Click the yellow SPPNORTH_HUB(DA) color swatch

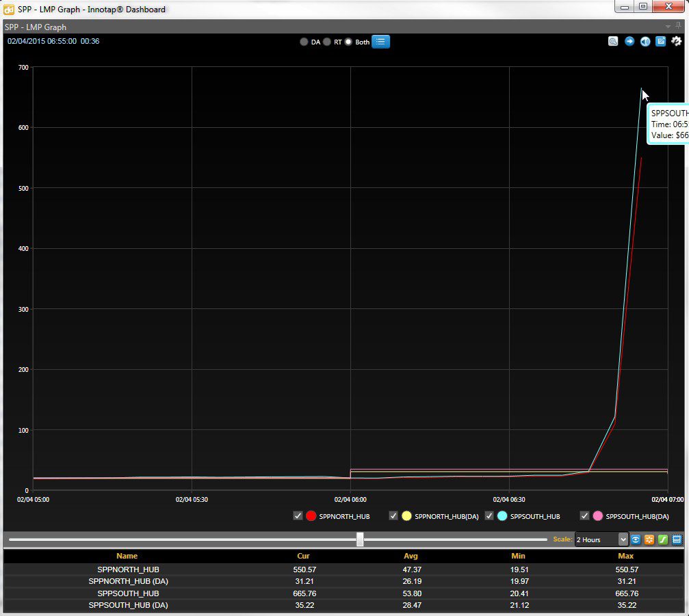pyautogui.click(x=406, y=516)
